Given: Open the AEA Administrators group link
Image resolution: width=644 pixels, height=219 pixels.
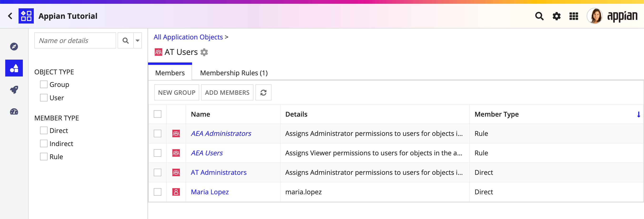Looking at the screenshot, I should coord(221,133).
